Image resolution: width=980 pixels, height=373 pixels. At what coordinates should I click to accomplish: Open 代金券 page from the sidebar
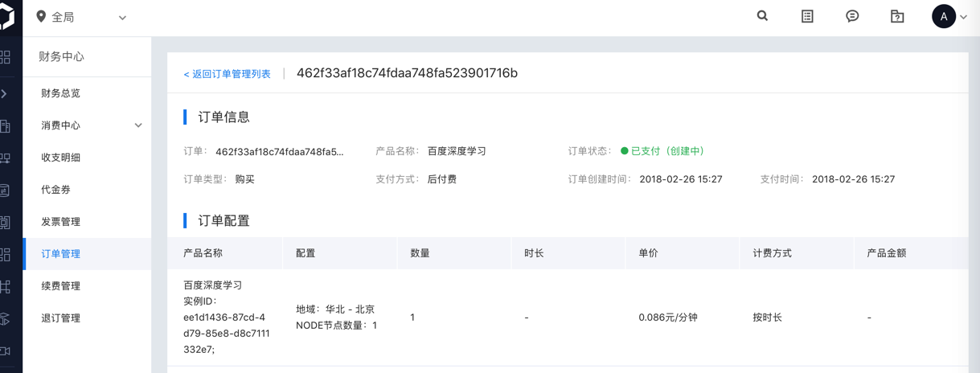[56, 190]
